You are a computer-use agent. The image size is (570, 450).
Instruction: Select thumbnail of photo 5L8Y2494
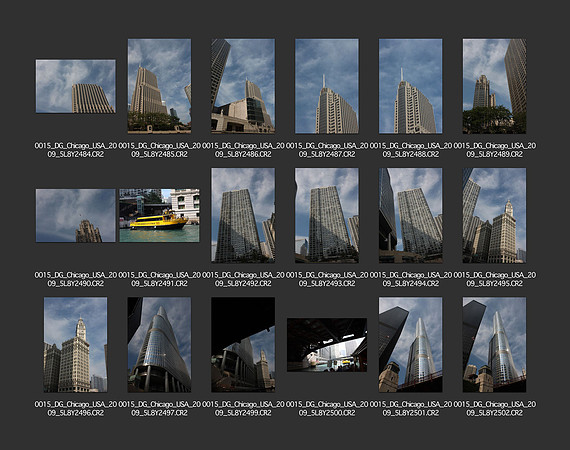click(x=410, y=215)
